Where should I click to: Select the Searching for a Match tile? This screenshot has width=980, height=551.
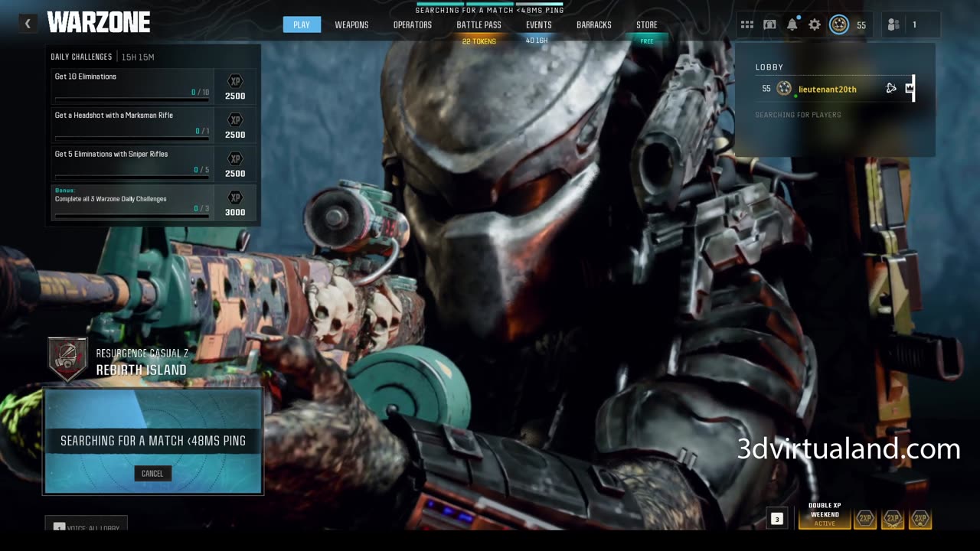pos(153,441)
